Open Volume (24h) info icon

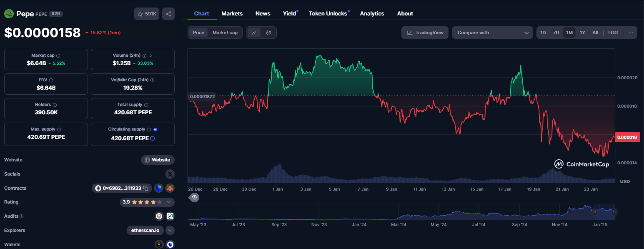[144, 55]
